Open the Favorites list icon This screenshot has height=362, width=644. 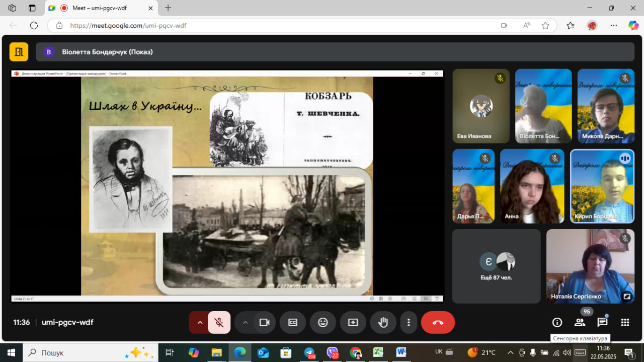(x=570, y=25)
